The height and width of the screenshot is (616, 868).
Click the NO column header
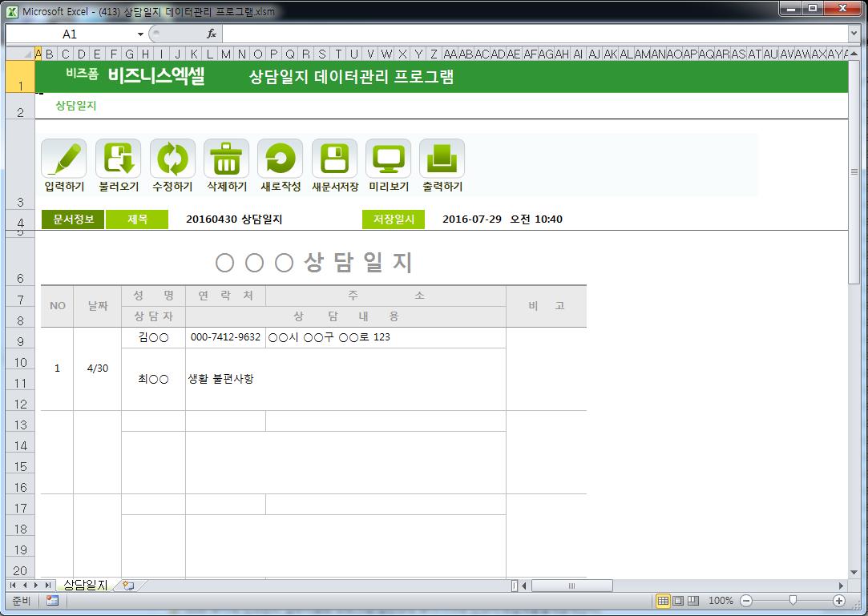[57, 306]
